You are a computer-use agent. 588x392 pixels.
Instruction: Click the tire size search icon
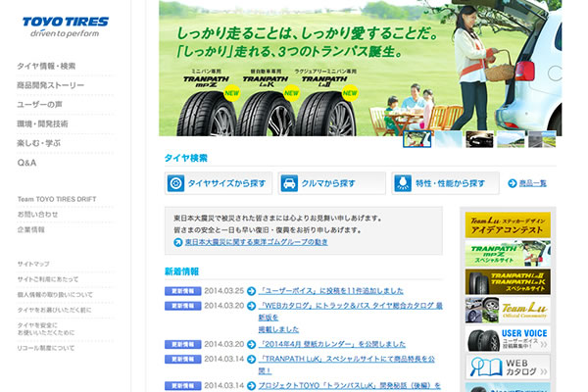click(x=175, y=183)
